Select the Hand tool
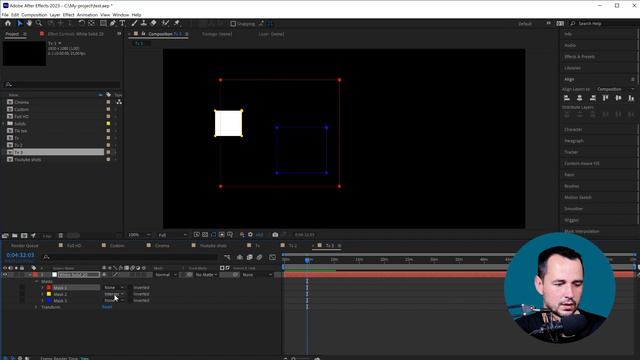 click(29, 24)
